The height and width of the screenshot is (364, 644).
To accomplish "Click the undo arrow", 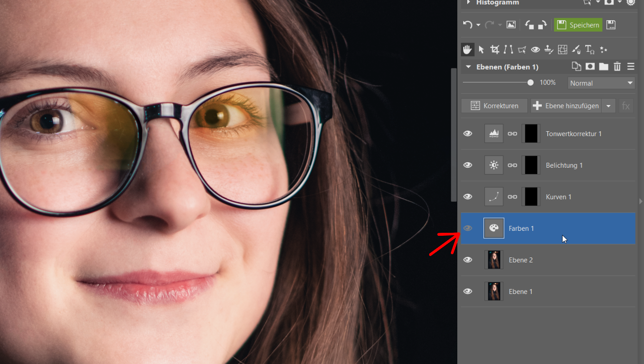I will 467,25.
